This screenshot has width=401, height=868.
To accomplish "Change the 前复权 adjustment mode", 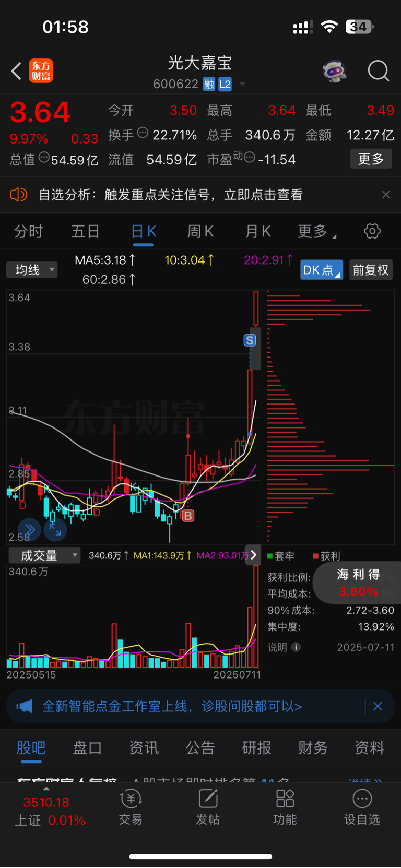I will [x=371, y=270].
